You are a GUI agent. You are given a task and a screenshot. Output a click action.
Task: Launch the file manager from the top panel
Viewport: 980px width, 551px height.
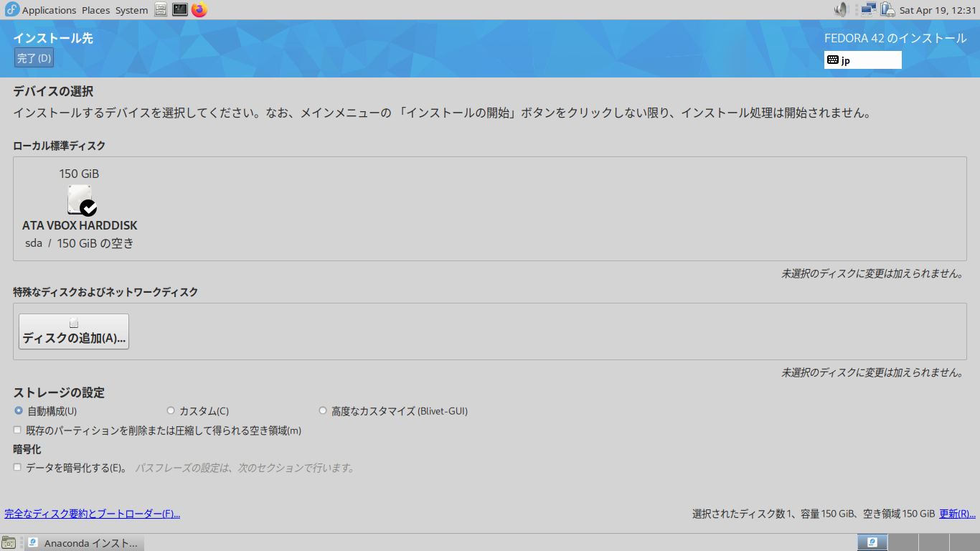tap(161, 10)
